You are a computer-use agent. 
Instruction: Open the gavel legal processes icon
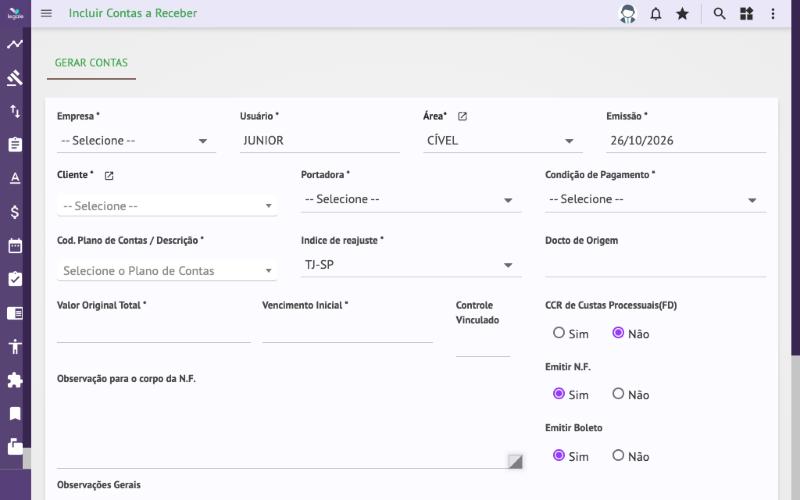pyautogui.click(x=15, y=78)
